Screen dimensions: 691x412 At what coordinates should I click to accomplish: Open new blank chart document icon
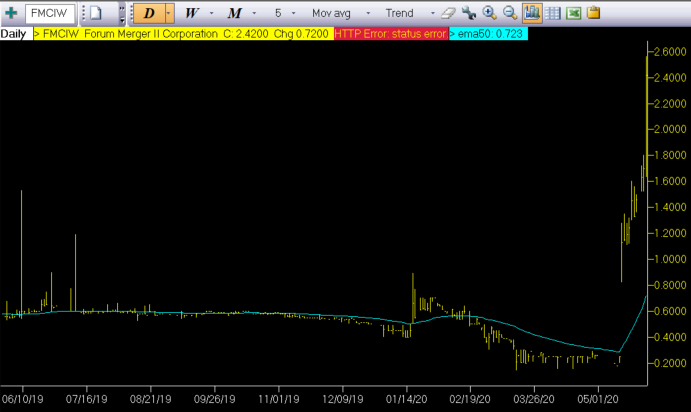[x=96, y=13]
